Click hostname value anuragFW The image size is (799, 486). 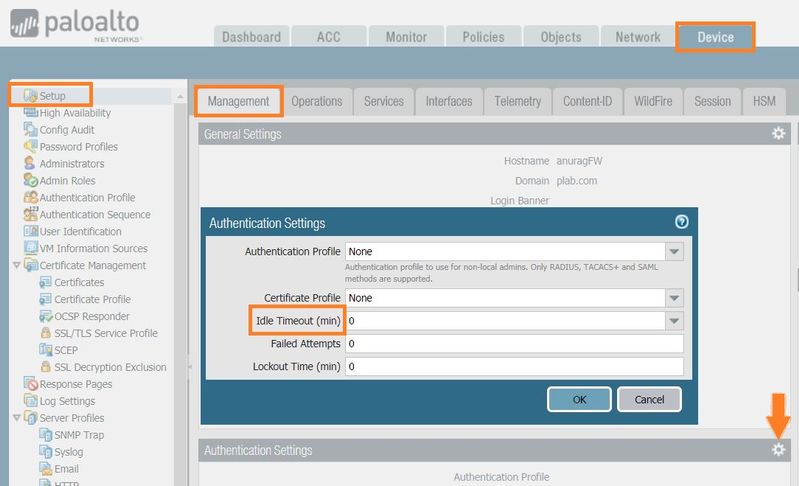tap(579, 161)
